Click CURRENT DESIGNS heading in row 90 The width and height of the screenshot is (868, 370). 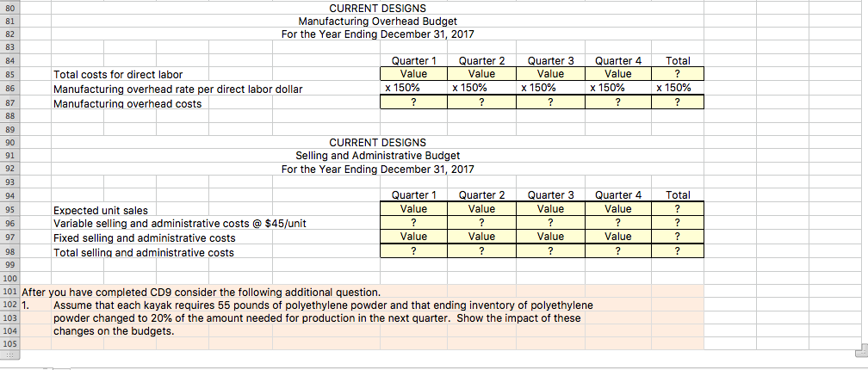tap(377, 143)
